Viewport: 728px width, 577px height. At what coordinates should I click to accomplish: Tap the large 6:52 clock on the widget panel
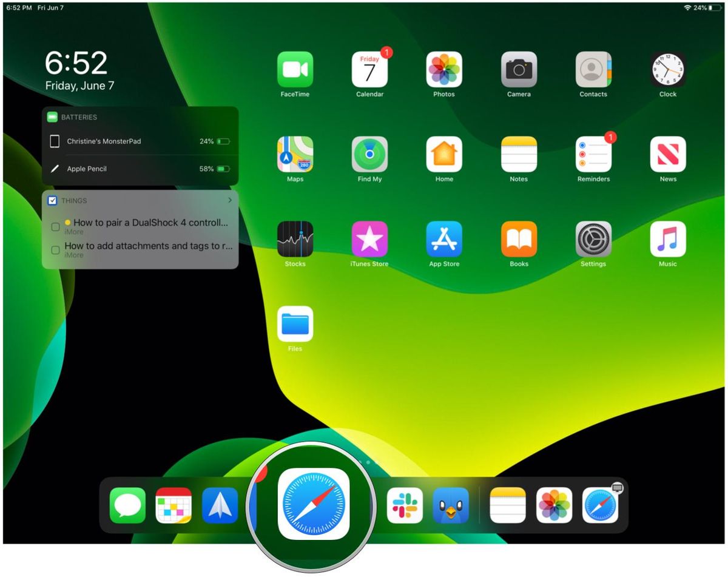point(76,63)
